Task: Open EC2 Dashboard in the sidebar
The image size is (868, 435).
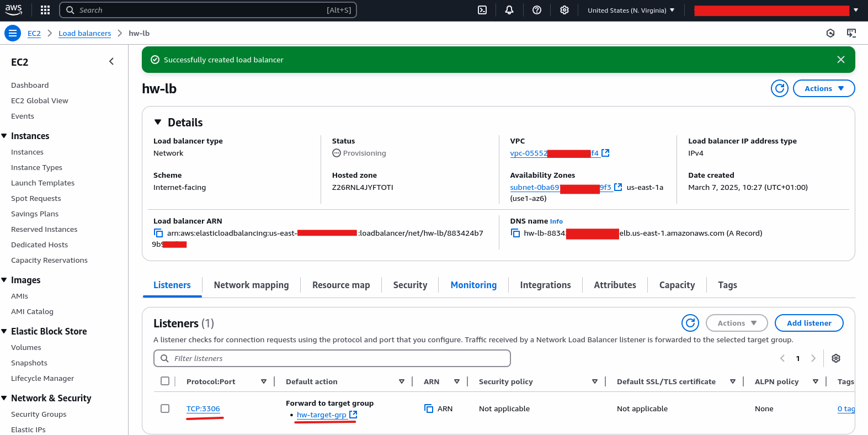Action: tap(30, 85)
